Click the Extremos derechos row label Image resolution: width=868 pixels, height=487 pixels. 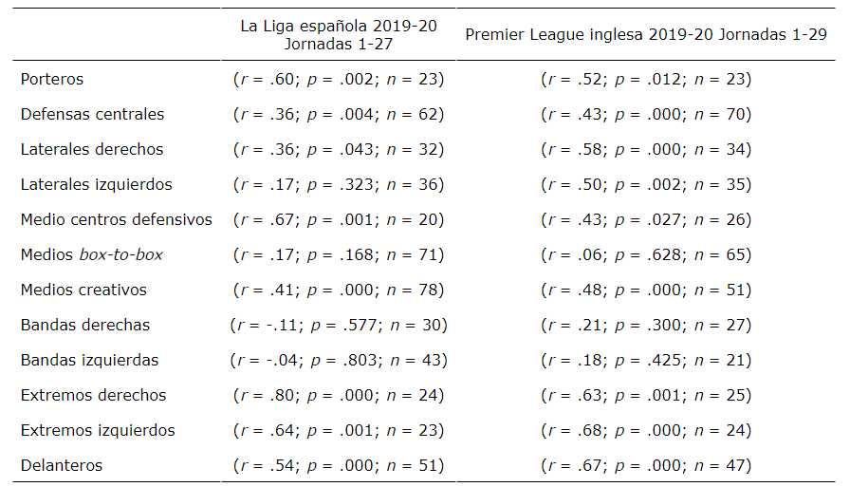pyautogui.click(x=93, y=396)
